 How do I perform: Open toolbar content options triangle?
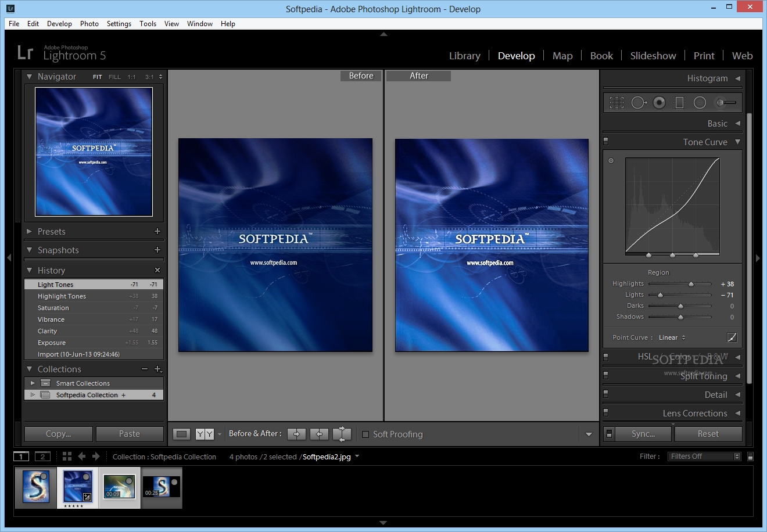(589, 434)
